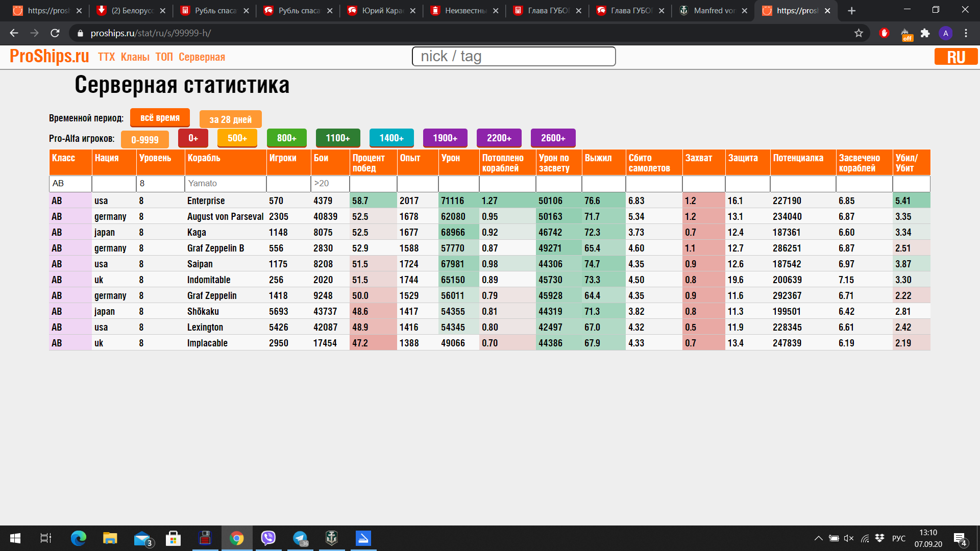Open Microsoft Edge from taskbar
The width and height of the screenshot is (980, 551).
pyautogui.click(x=79, y=538)
